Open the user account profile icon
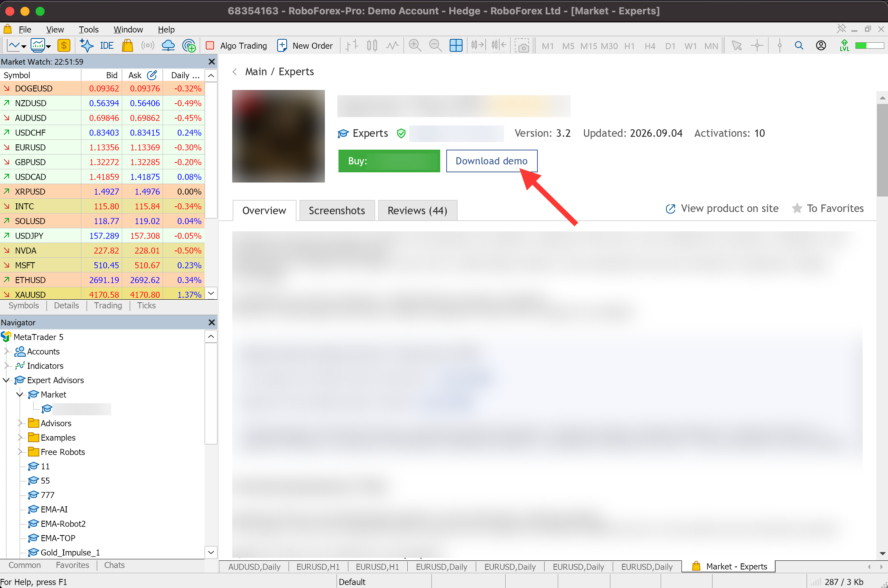The image size is (888, 588). click(821, 46)
